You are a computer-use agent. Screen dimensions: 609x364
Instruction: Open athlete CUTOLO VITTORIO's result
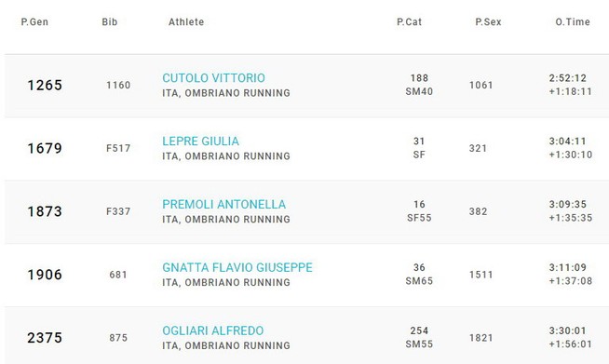point(213,78)
